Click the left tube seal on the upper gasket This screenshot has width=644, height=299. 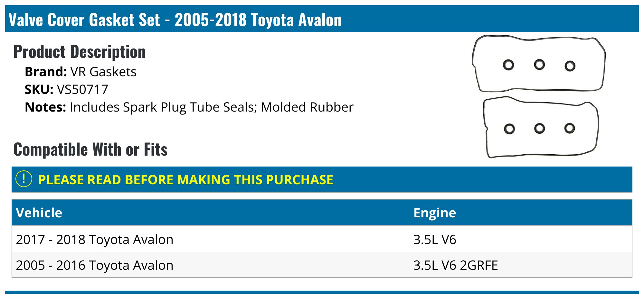508,65
